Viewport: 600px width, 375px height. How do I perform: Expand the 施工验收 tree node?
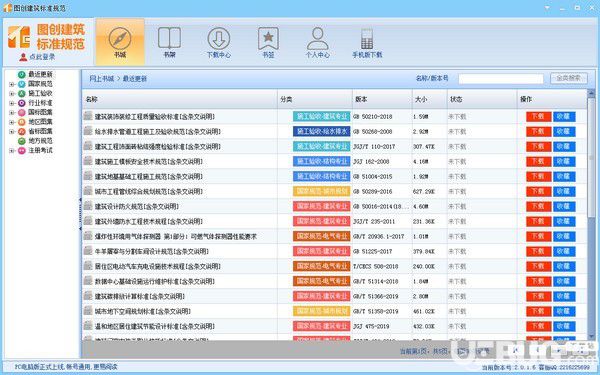click(x=11, y=93)
